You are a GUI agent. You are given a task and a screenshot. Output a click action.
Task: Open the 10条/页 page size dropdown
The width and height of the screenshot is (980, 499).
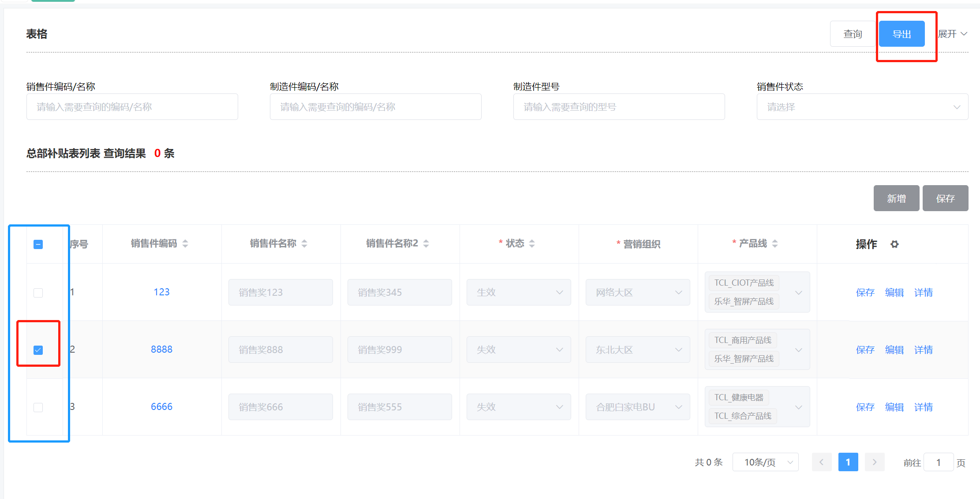coord(765,462)
